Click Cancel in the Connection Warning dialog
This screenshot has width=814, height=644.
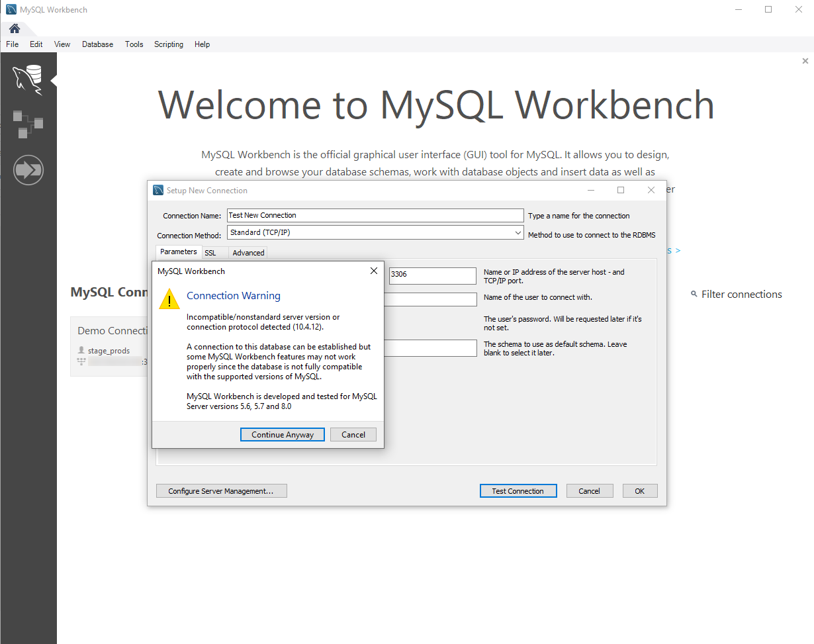pyautogui.click(x=353, y=435)
